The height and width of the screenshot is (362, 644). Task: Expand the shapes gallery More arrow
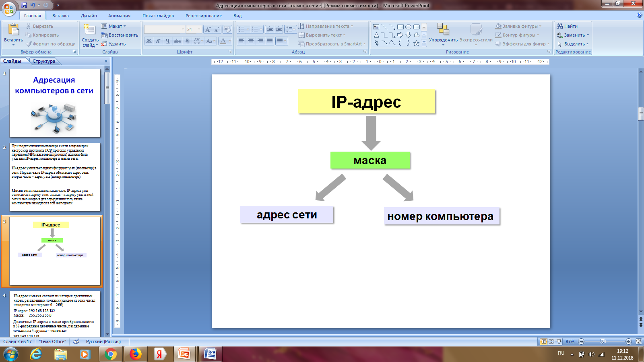[x=424, y=43]
